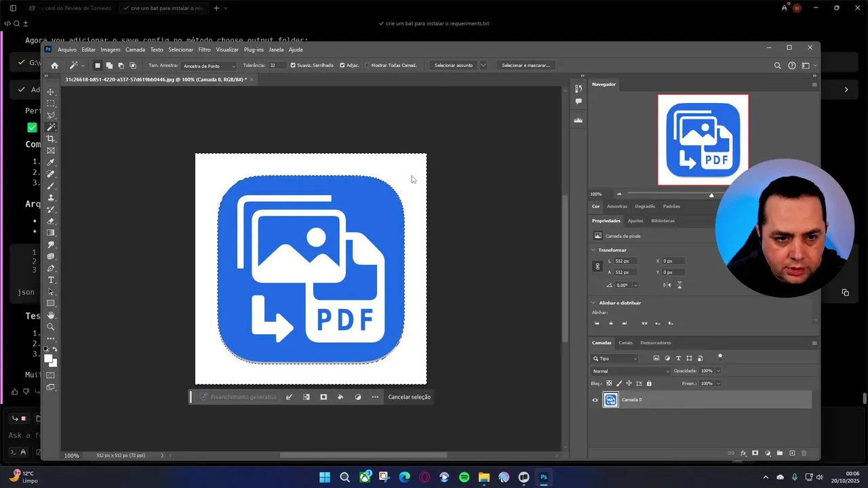Open Photoshop search magnifier icon
This screenshot has width=868, height=488.
click(x=778, y=66)
